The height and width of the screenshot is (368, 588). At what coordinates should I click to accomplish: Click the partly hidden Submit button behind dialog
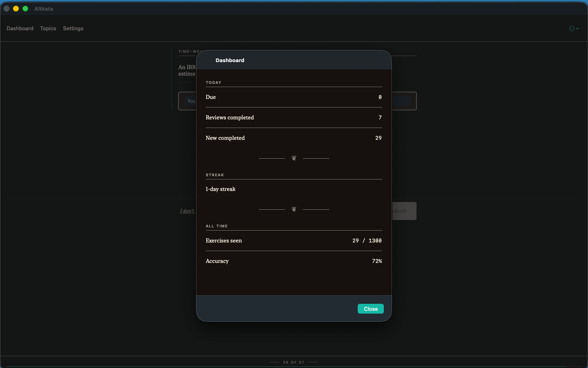tap(404, 211)
